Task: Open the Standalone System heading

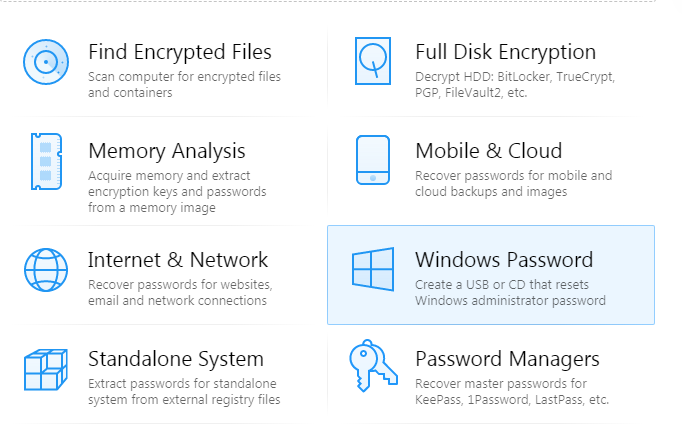Action: tap(175, 358)
